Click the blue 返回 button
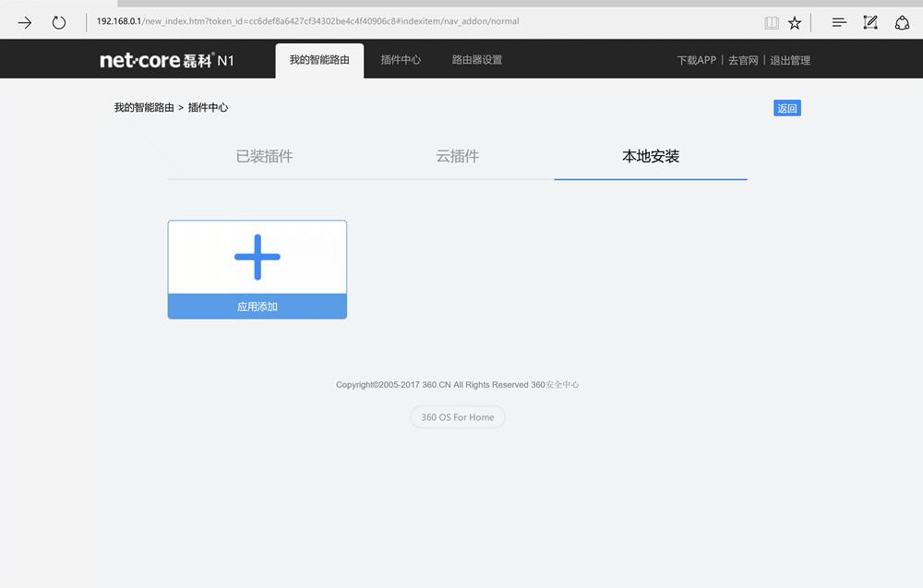Viewport: 923px width, 588px height. [x=786, y=107]
